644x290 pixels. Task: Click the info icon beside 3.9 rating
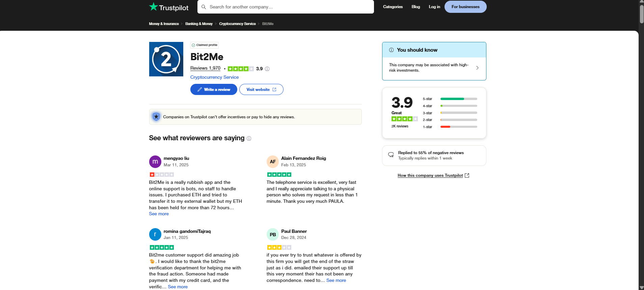pos(267,69)
